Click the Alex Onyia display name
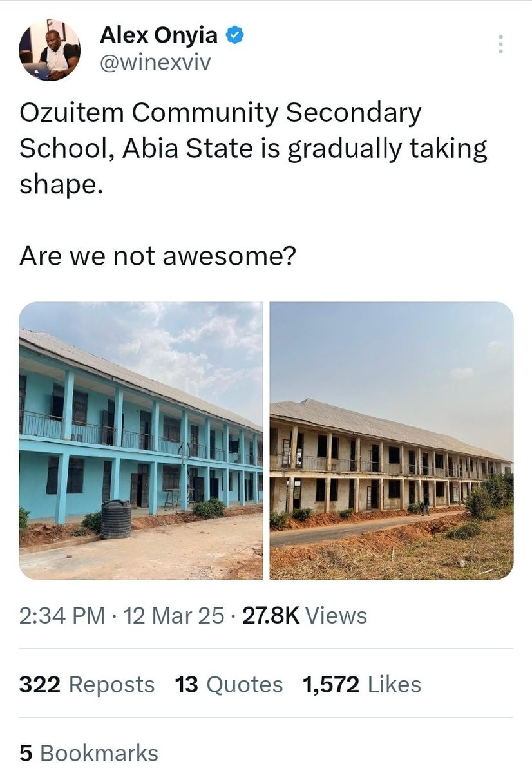 click(x=158, y=35)
